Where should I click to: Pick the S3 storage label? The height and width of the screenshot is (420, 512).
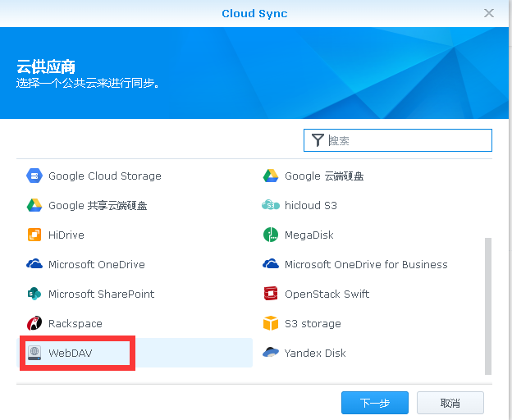313,323
